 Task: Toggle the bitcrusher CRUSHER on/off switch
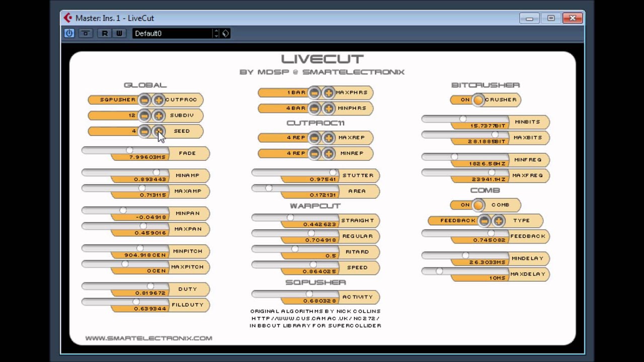click(478, 100)
